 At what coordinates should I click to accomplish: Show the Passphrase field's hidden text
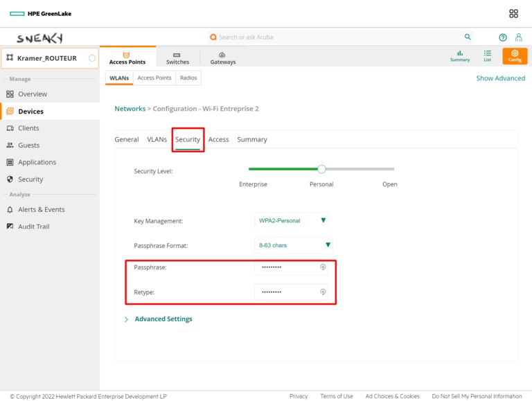tap(323, 267)
